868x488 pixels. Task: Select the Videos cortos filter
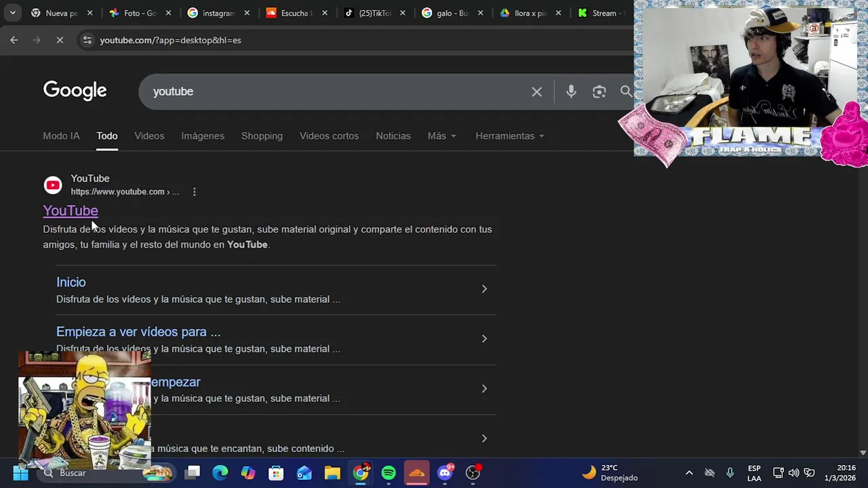click(x=329, y=136)
